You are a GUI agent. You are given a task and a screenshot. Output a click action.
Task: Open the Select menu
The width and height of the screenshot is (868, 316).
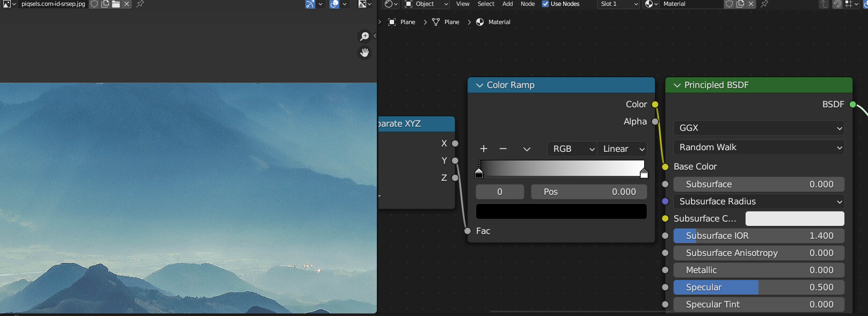pyautogui.click(x=486, y=4)
